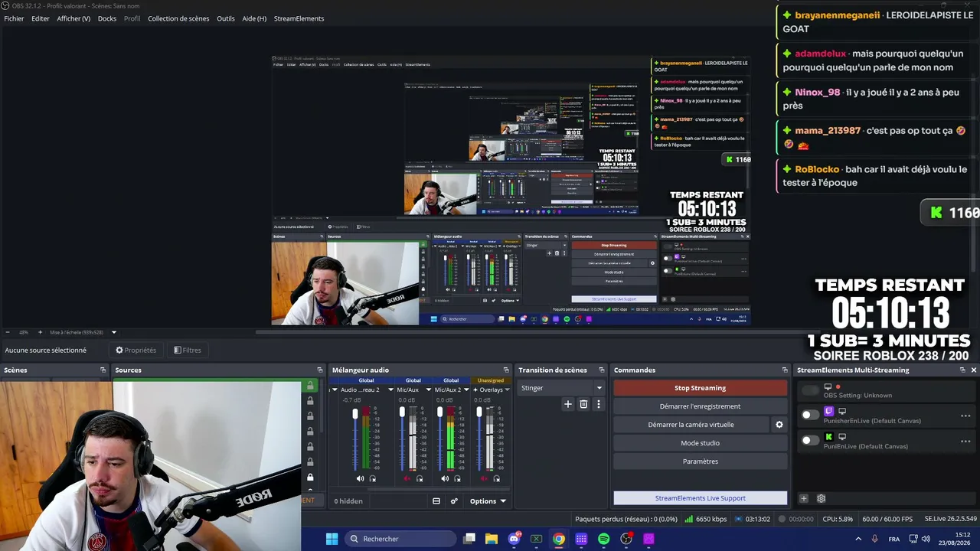
Task: Undock the Commandes panel
Action: pyautogui.click(x=784, y=370)
